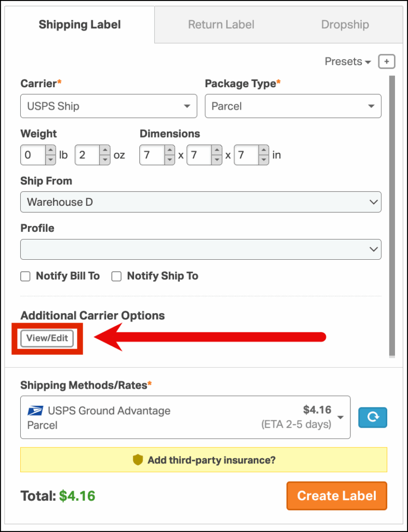Open the empty Profile dropdown

(201, 249)
